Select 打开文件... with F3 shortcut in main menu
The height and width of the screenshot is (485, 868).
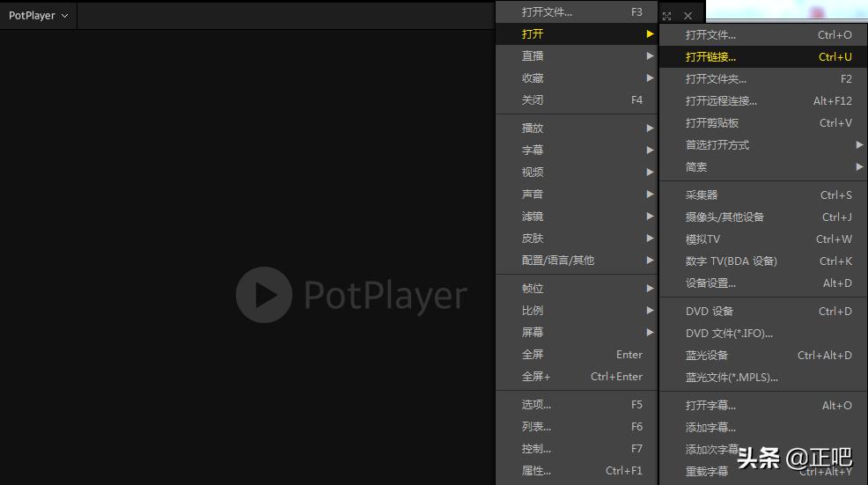point(577,11)
